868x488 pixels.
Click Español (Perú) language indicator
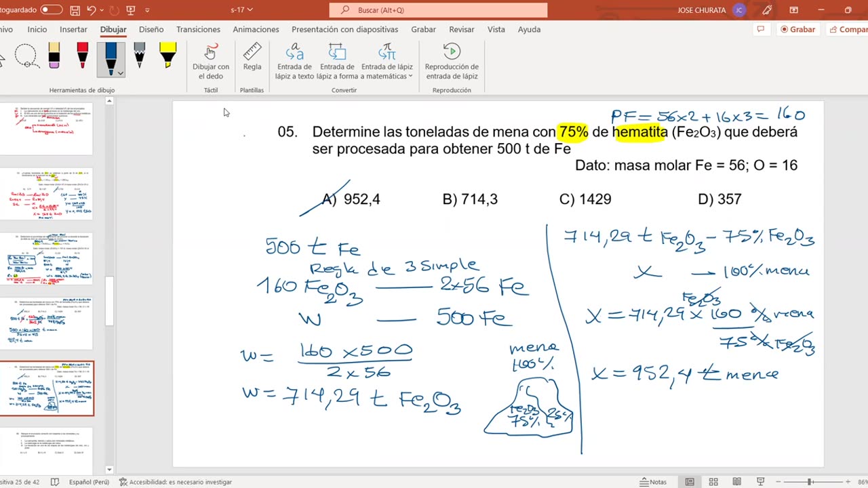pos(90,482)
